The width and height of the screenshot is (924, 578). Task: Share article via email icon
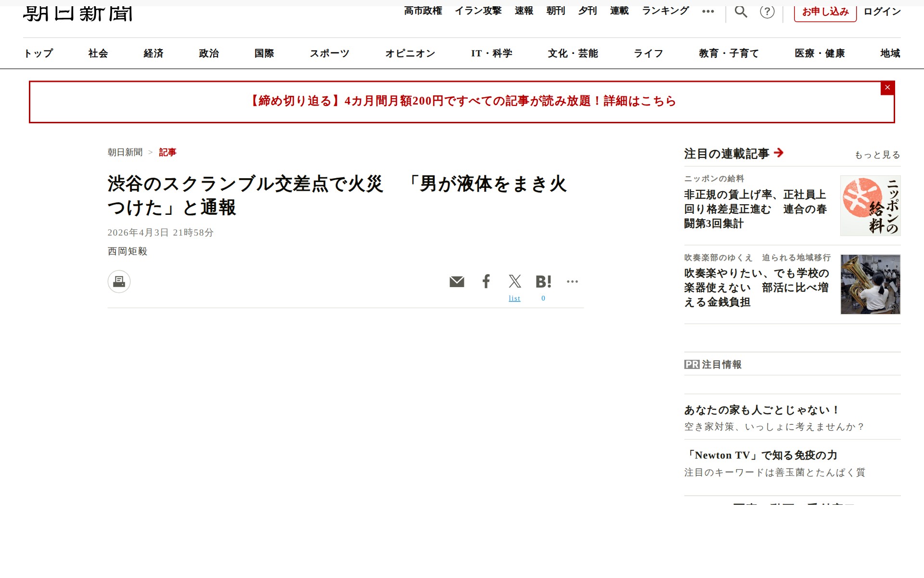[457, 282]
